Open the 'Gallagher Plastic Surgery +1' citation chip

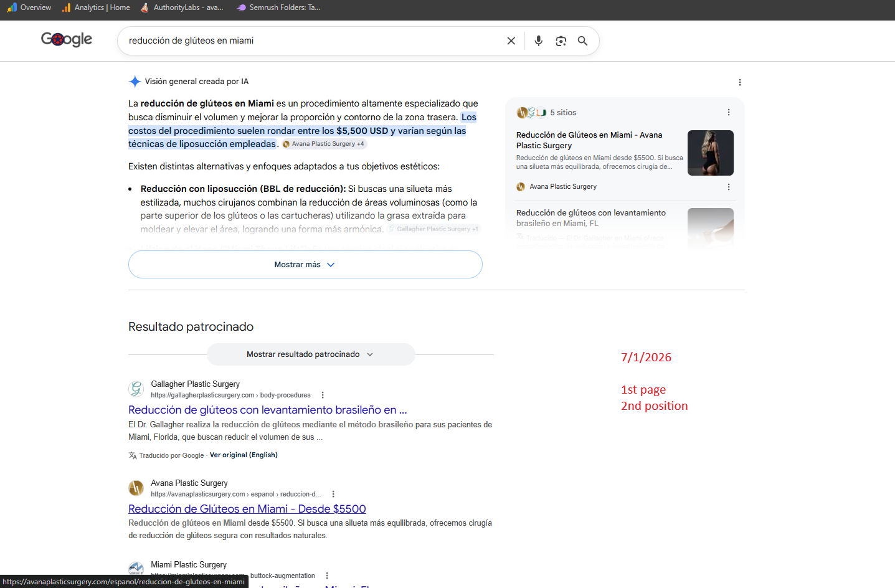coord(433,229)
